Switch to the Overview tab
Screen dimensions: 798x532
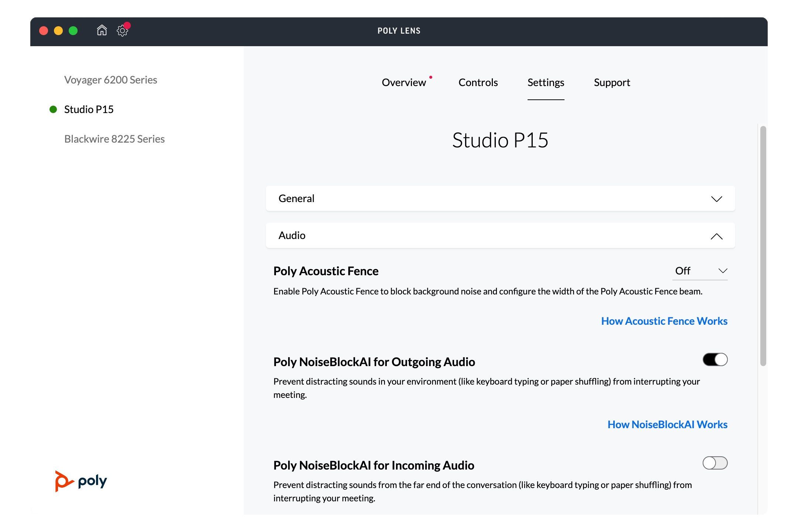click(x=404, y=82)
